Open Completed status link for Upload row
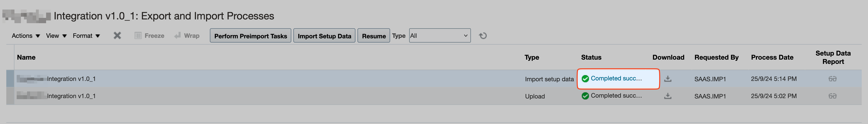 coord(616,96)
